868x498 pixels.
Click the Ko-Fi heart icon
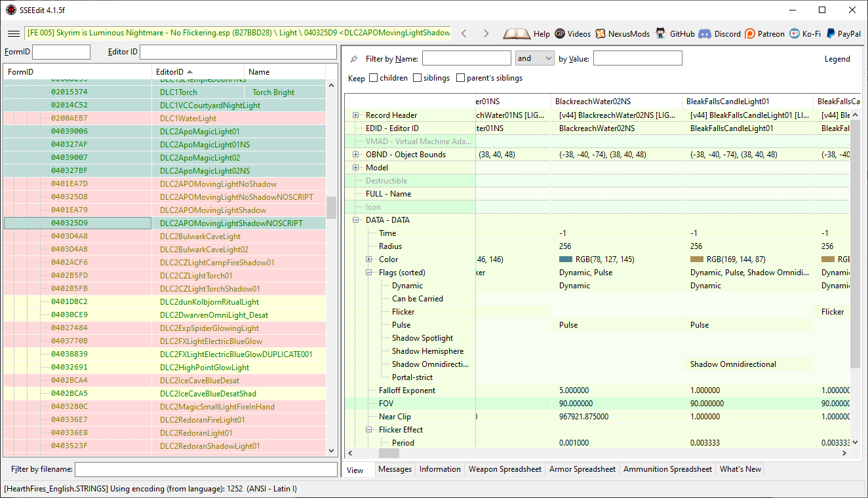795,33
